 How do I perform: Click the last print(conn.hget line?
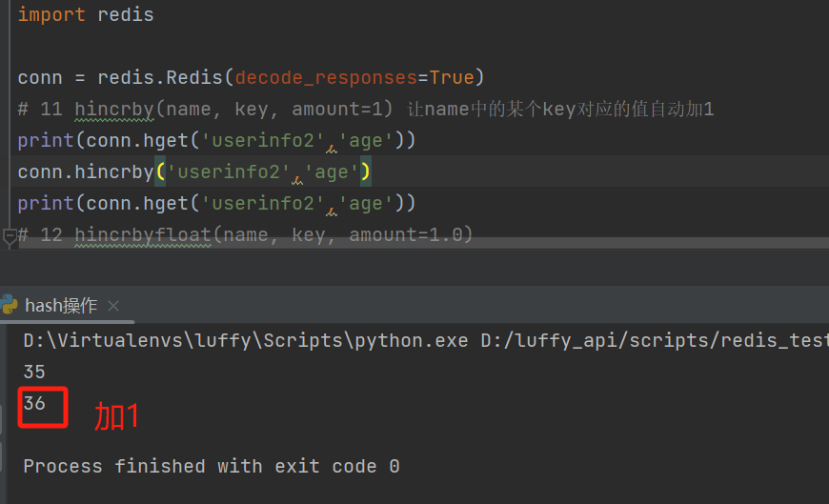click(216, 203)
